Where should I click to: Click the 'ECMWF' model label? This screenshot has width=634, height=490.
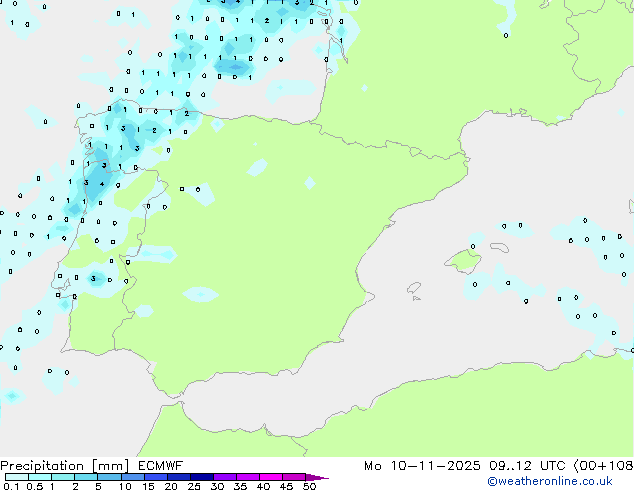click(x=161, y=466)
